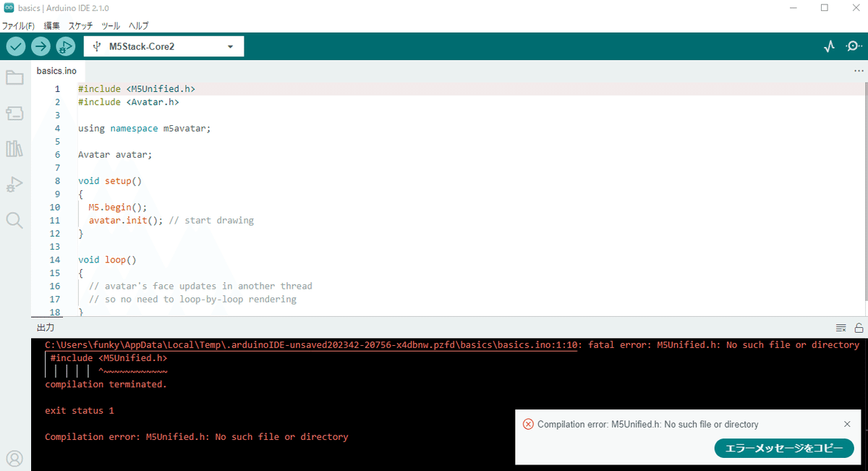This screenshot has width=868, height=471.
Task: Click the Verify (checkmark) button
Action: [16, 46]
